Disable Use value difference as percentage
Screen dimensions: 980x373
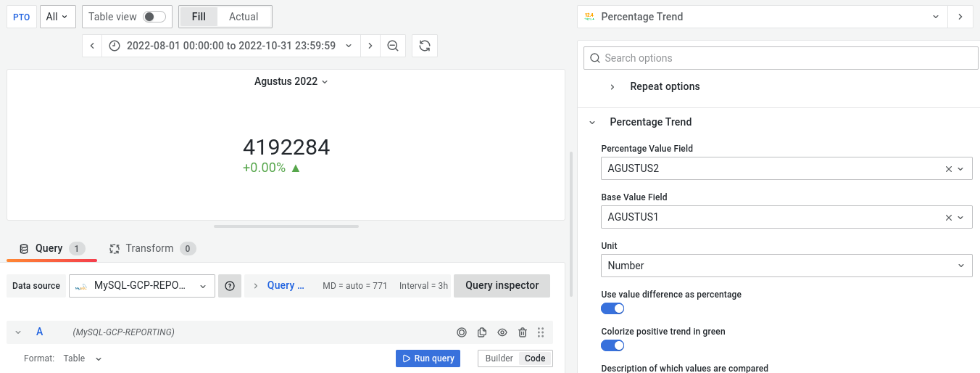[x=612, y=308]
